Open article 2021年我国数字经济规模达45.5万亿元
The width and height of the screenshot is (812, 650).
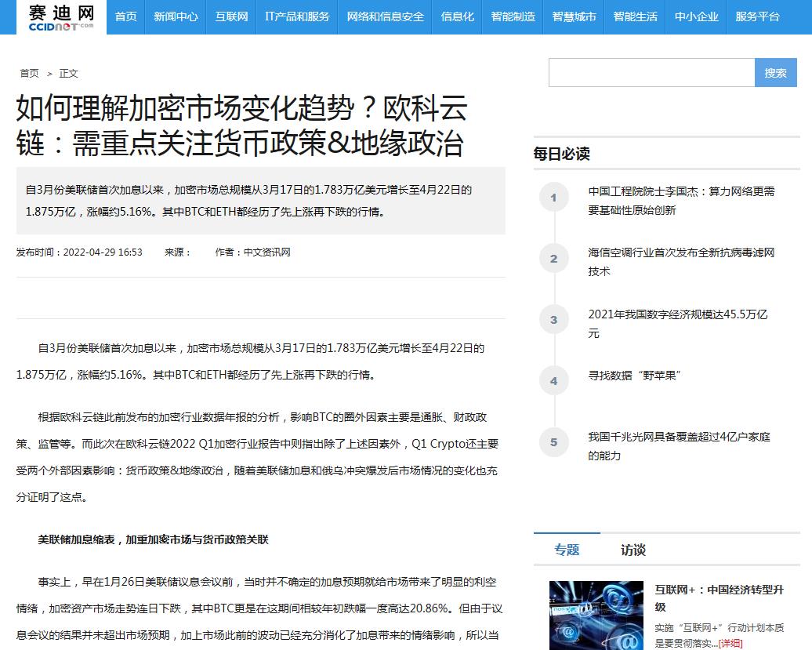679,323
